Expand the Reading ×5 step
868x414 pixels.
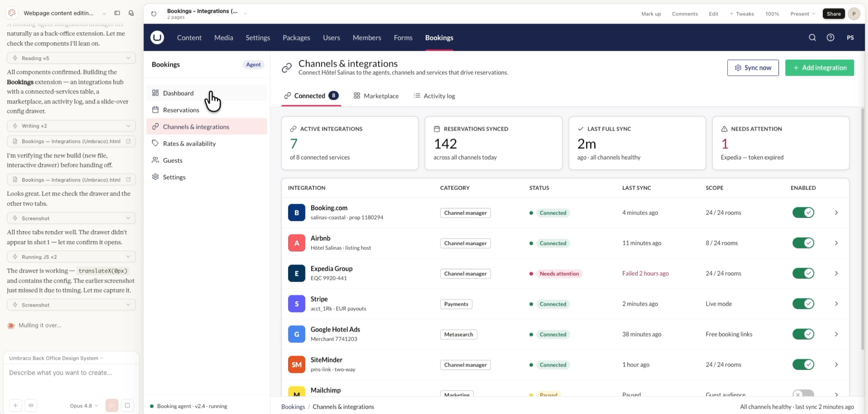[x=71, y=58]
